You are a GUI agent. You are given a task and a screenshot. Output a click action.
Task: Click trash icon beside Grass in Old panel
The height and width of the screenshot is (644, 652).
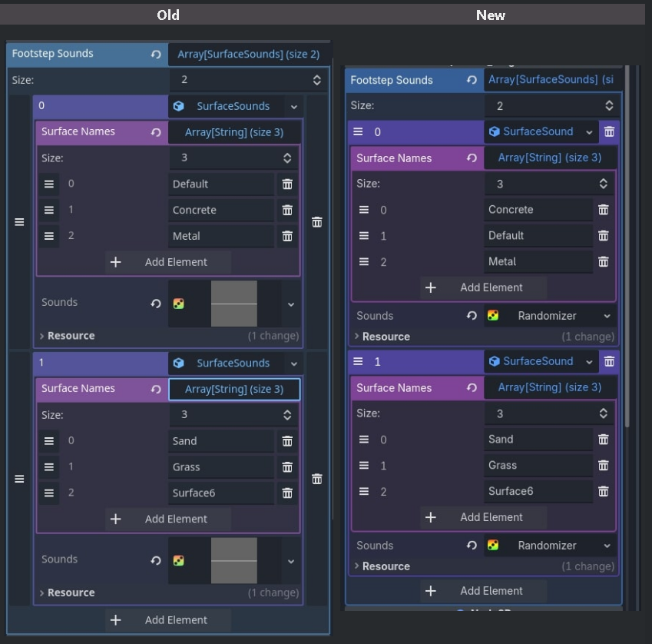click(x=287, y=467)
